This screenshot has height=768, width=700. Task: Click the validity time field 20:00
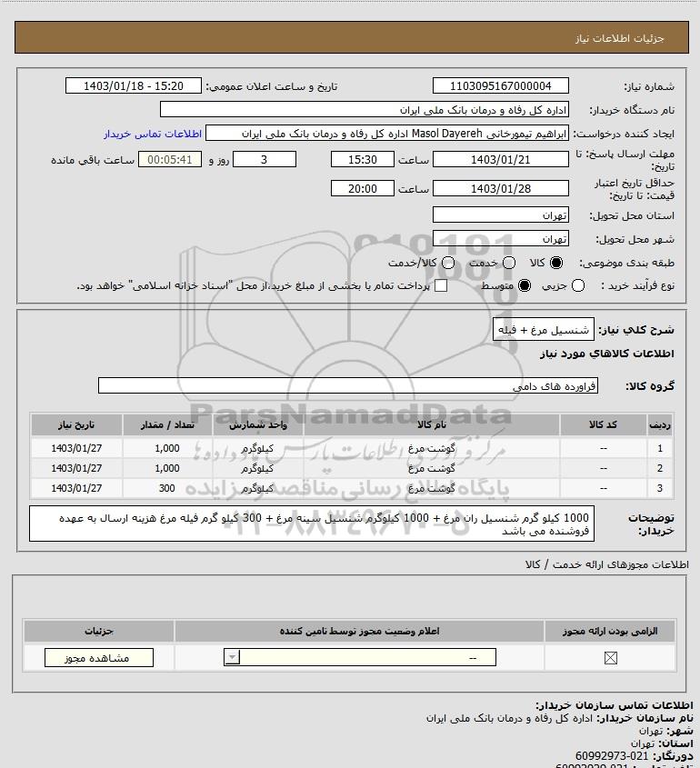click(363, 188)
